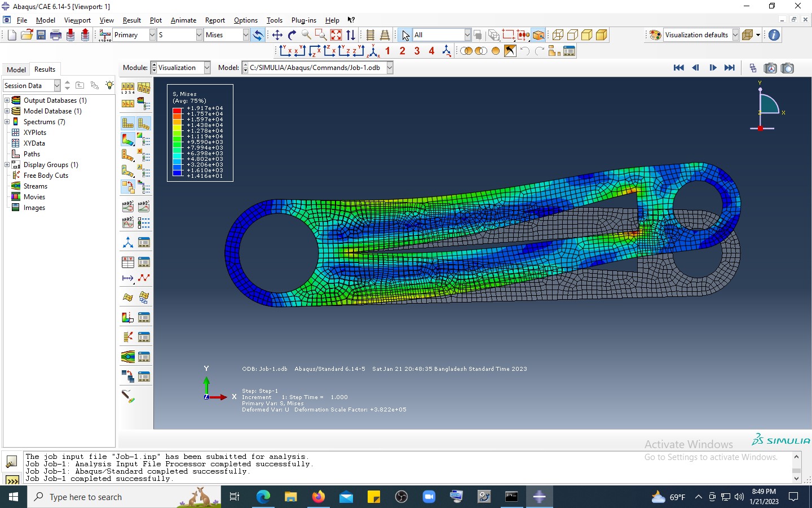Click the Auto-Fit View icon
The height and width of the screenshot is (508, 812).
[x=336, y=35]
